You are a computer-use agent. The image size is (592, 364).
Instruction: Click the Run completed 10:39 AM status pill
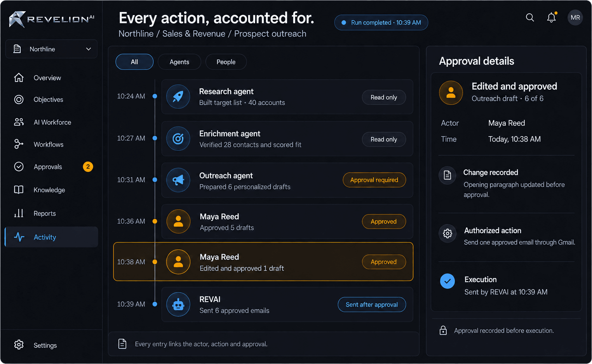tap(381, 23)
